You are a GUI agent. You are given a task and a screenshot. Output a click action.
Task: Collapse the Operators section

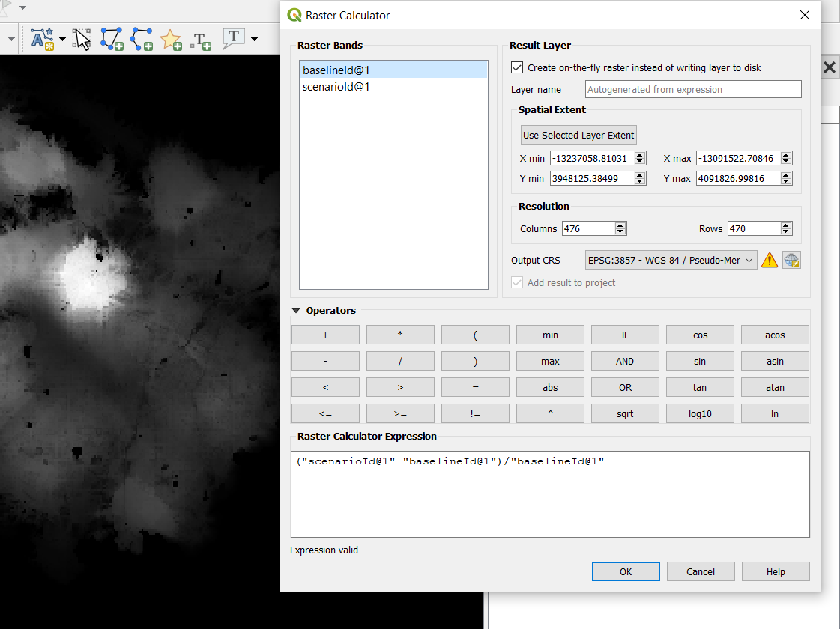(297, 310)
